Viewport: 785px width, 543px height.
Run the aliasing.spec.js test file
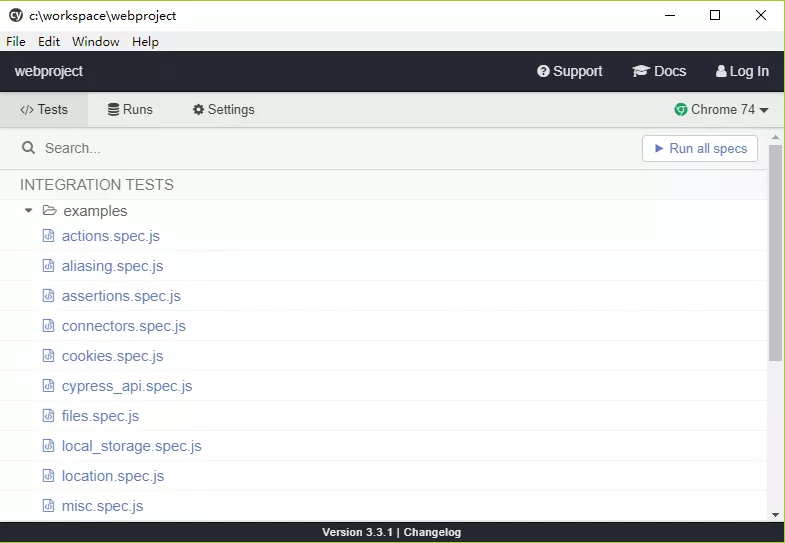coord(112,266)
